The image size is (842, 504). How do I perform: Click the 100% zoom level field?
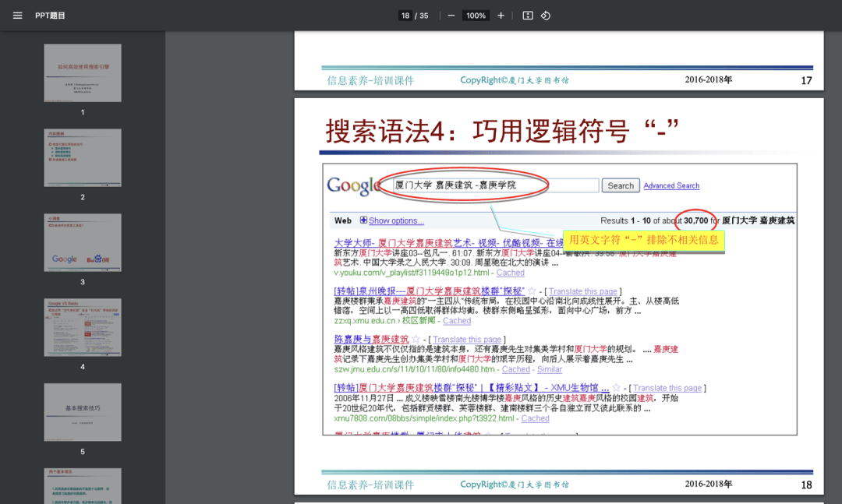(x=476, y=16)
